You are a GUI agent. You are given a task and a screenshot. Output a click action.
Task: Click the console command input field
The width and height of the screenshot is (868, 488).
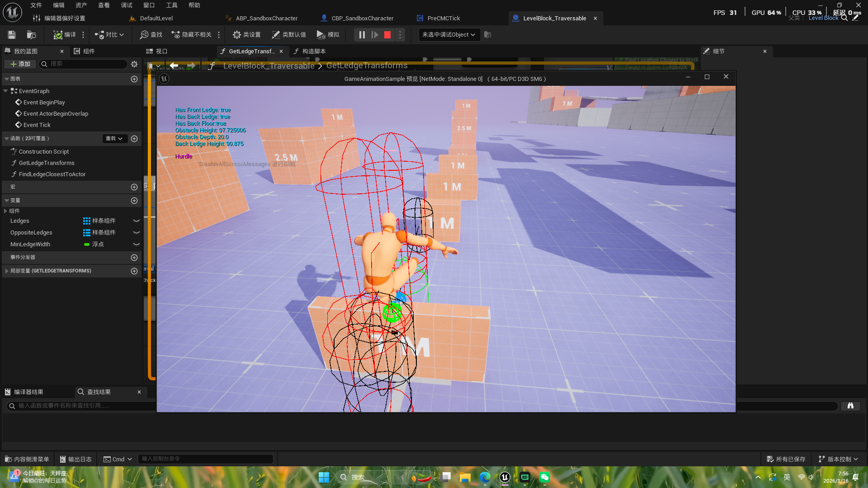pos(205,459)
